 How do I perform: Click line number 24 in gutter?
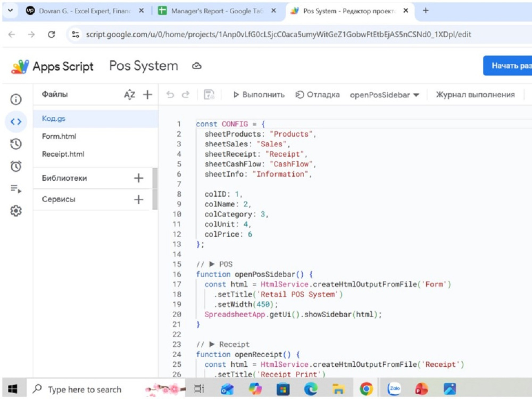tap(177, 354)
